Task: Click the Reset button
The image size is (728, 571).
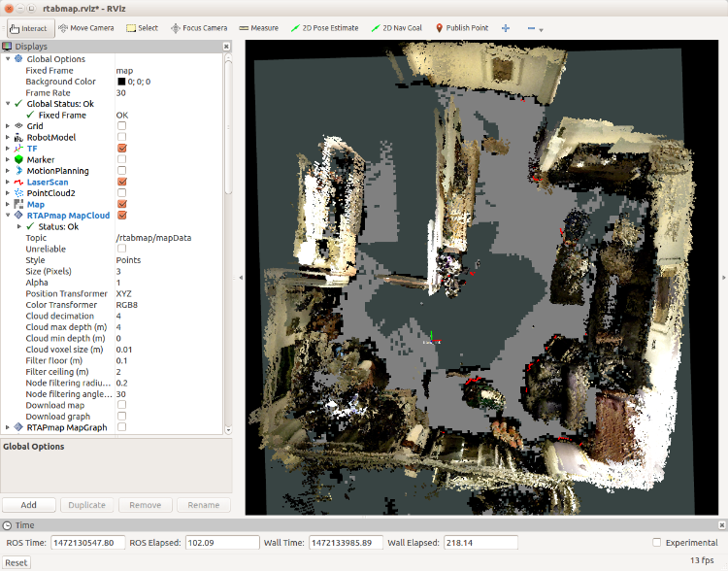Action: coord(17,562)
